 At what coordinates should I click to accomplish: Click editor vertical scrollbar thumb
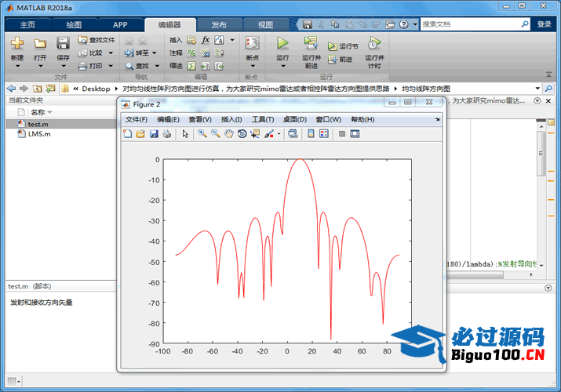tap(541, 154)
